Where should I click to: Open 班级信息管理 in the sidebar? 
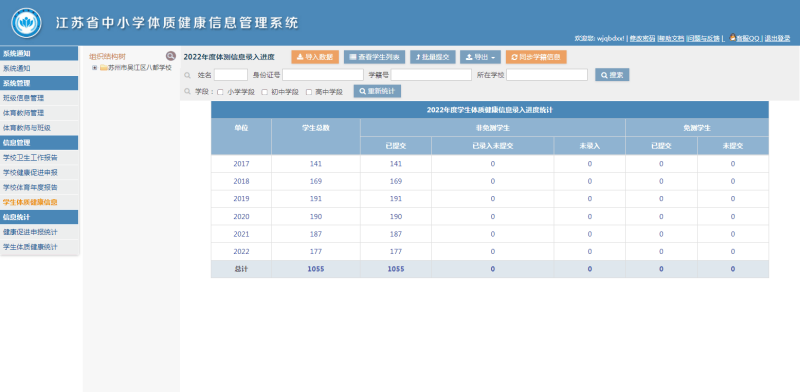click(39, 98)
